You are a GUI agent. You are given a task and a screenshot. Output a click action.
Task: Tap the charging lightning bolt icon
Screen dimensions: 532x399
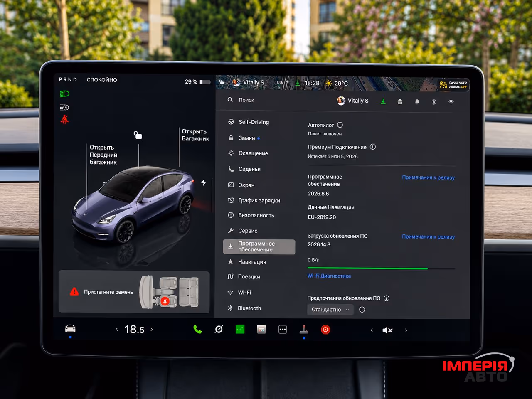point(204,182)
